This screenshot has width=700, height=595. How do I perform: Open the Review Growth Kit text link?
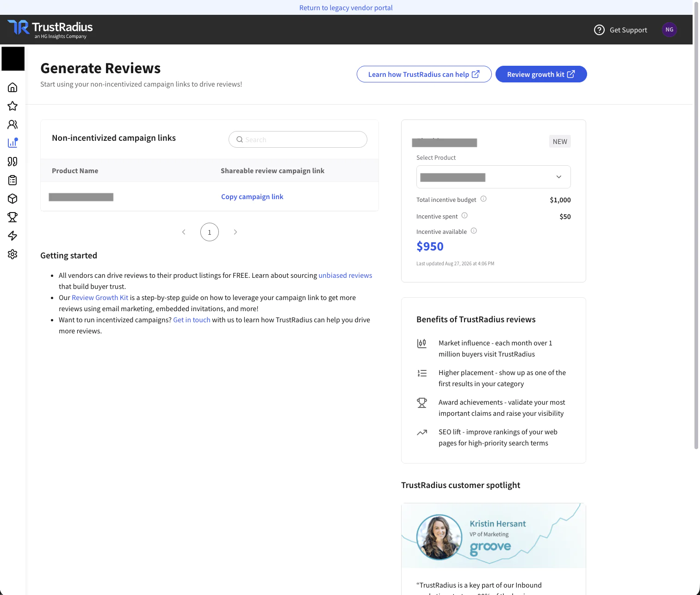click(x=100, y=298)
